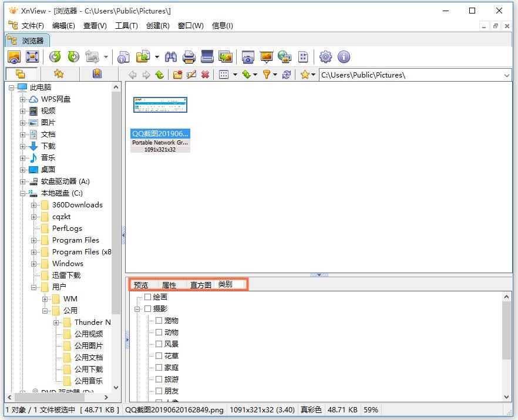The height and width of the screenshot is (420, 518).
Task: Open the address path dropdown
Action: pos(506,75)
